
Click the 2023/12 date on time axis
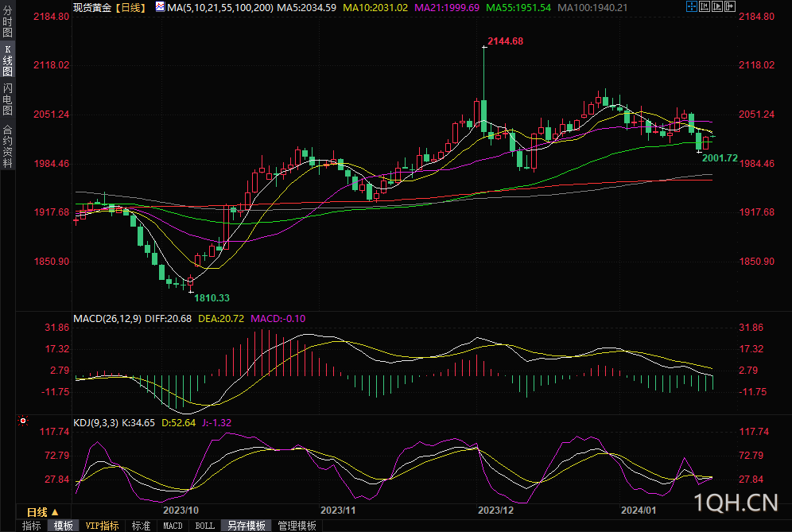(499, 510)
